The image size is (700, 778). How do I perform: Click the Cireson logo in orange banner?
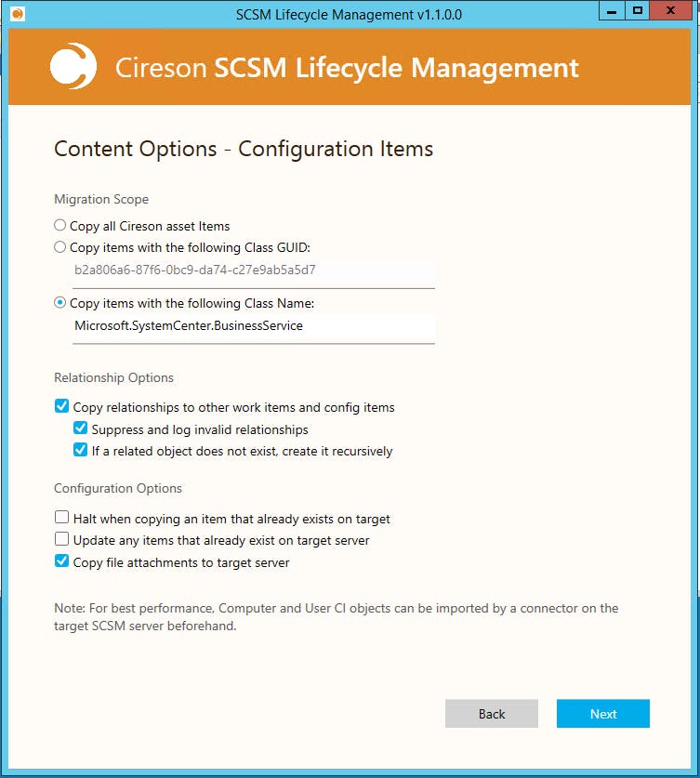[x=73, y=67]
